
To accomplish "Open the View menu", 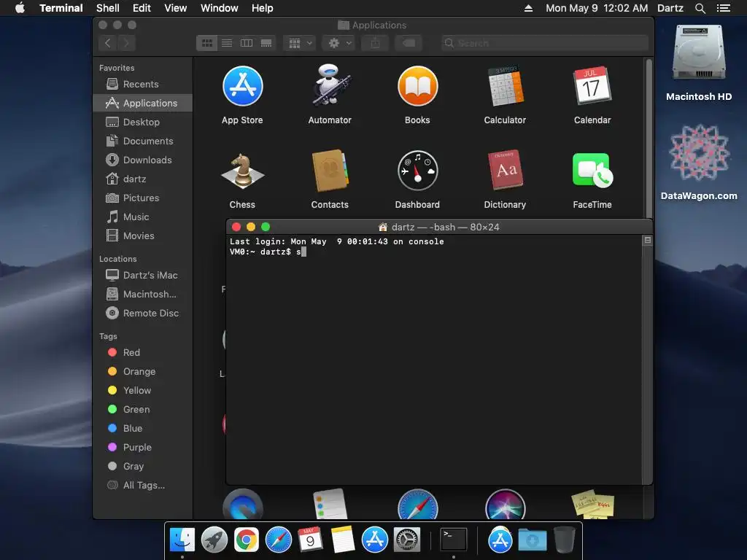I will [x=175, y=8].
